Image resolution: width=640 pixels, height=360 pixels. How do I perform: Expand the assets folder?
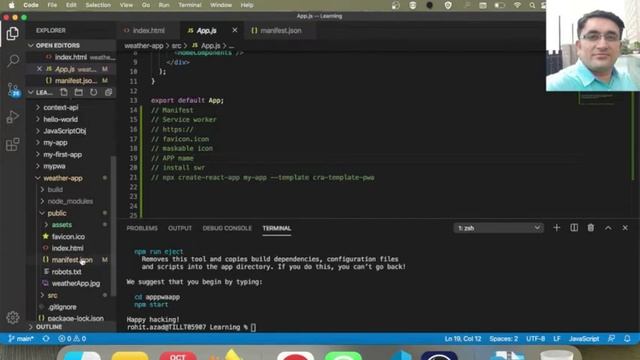[x=62, y=224]
